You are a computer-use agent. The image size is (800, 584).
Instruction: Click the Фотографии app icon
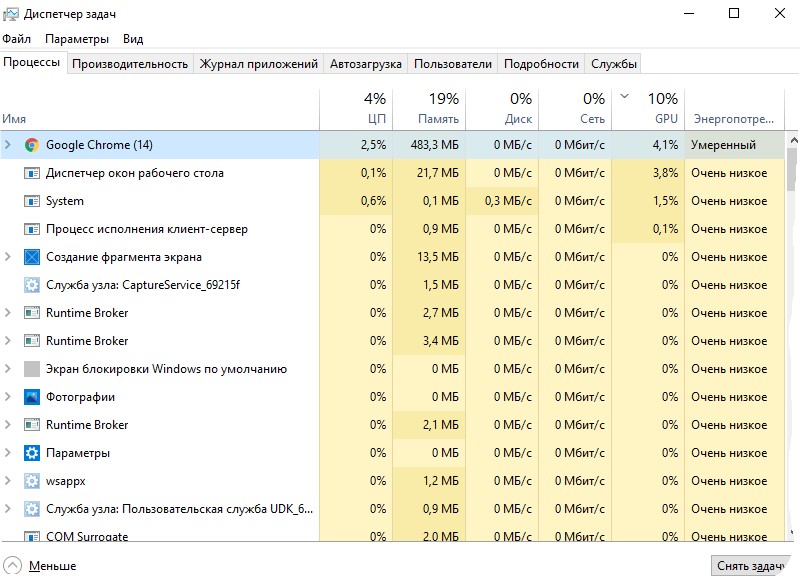[31, 397]
